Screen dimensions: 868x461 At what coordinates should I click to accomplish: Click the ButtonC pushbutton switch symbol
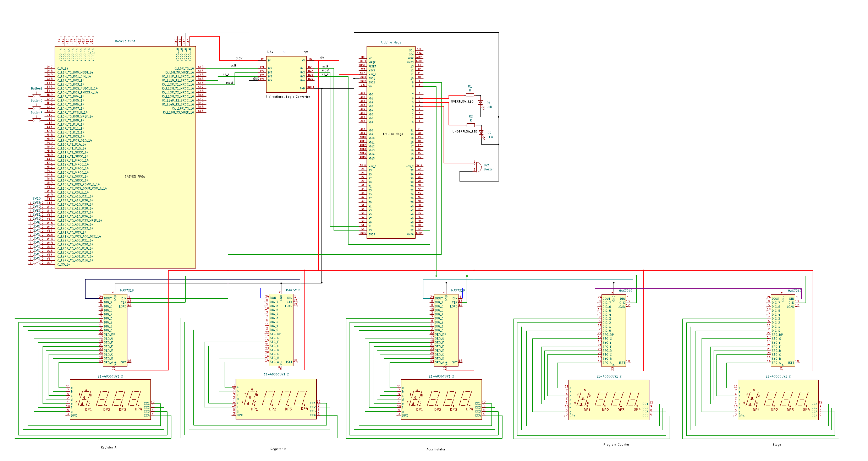pos(37,108)
